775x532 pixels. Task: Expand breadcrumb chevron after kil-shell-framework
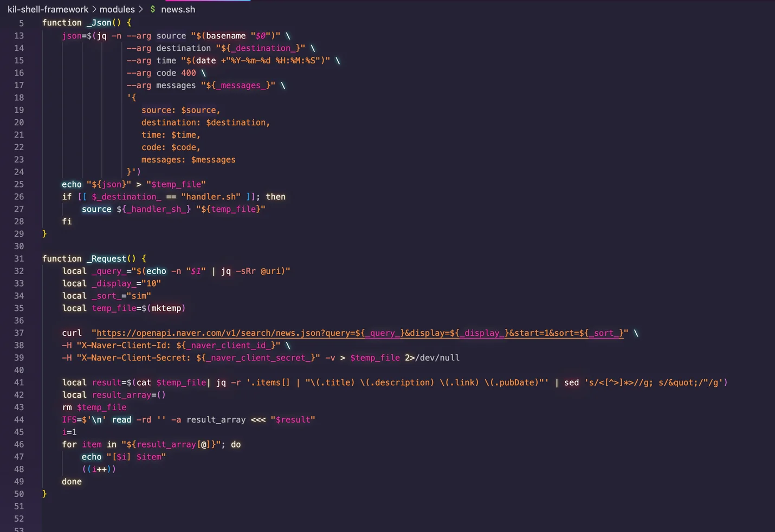pos(94,9)
